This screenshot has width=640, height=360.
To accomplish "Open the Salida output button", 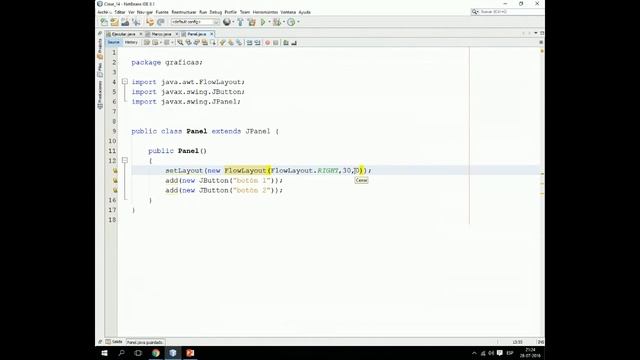I will (x=114, y=342).
